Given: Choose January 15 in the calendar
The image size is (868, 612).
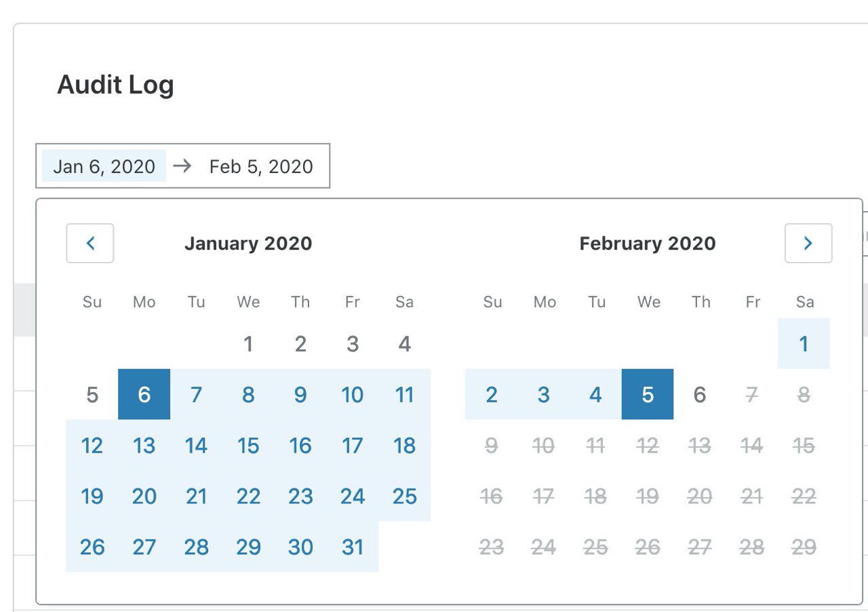Looking at the screenshot, I should [248, 445].
